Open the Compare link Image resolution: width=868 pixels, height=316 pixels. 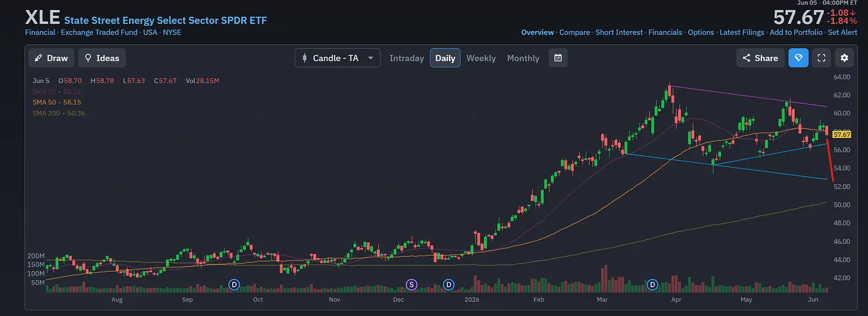574,32
